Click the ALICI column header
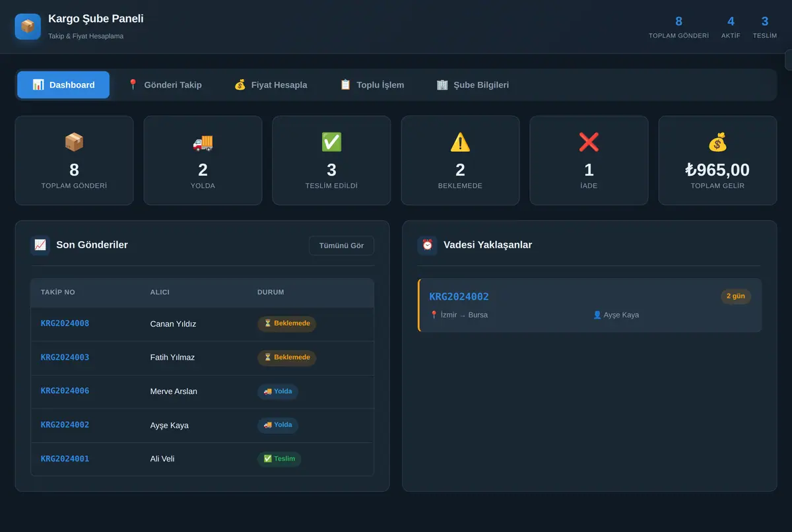 [160, 292]
